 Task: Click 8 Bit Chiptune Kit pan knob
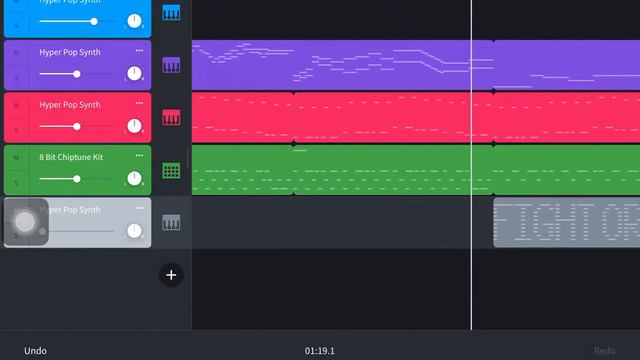tap(134, 178)
